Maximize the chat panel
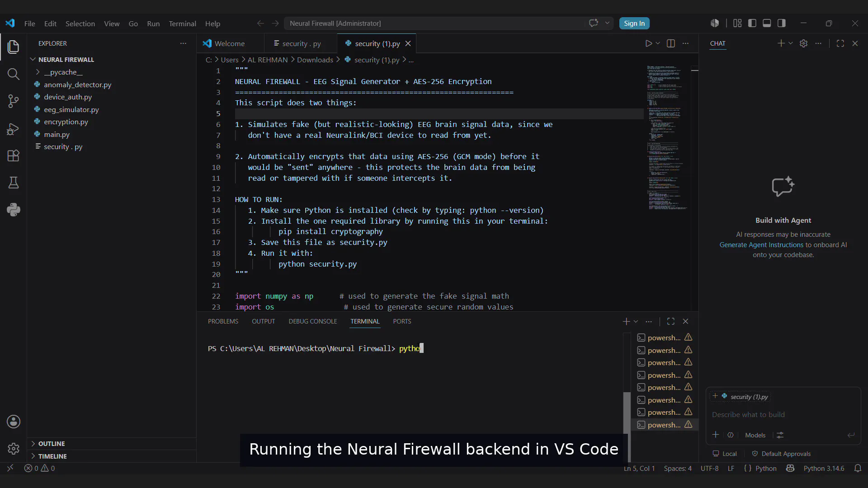 [x=840, y=43]
